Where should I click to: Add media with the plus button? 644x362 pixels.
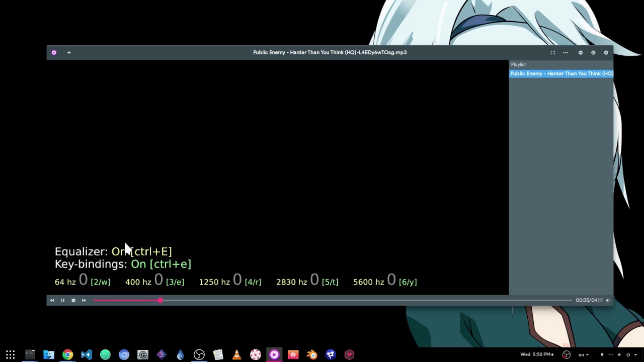tap(69, 52)
